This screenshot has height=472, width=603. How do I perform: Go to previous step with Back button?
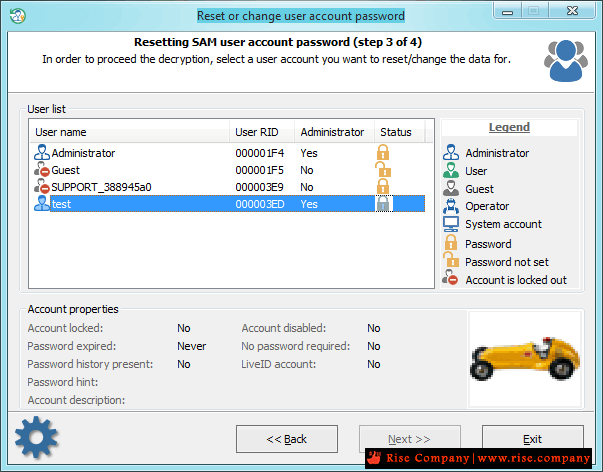coord(286,439)
